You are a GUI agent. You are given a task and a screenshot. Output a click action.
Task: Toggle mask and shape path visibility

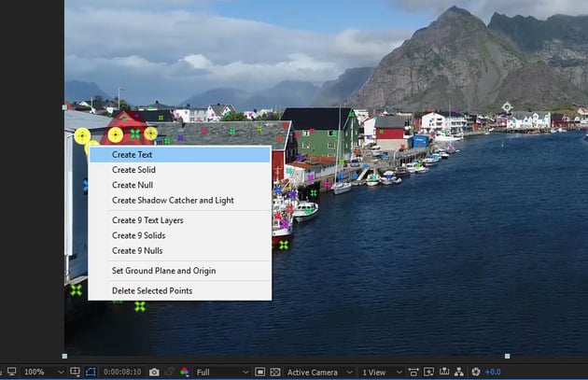pyautogui.click(x=91, y=373)
